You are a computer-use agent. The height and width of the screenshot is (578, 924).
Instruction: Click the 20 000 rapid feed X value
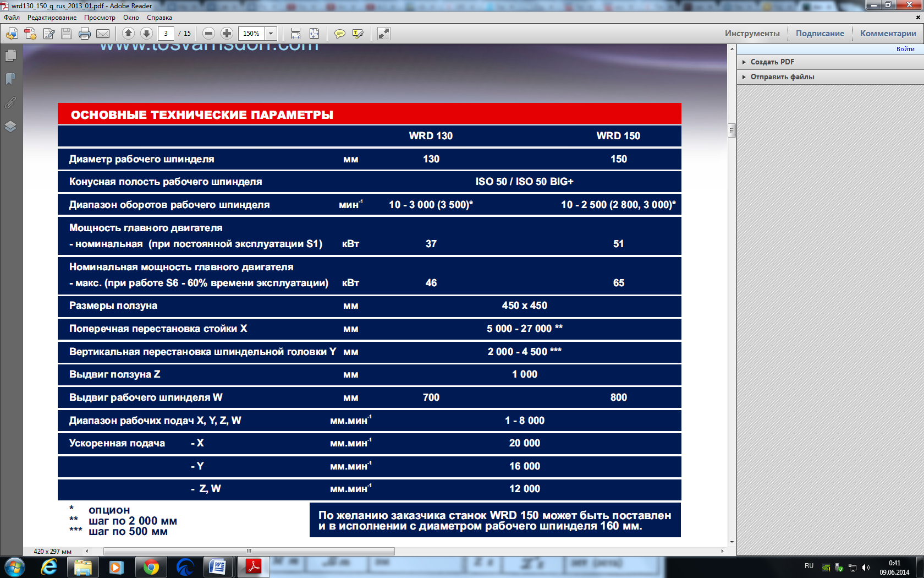point(525,443)
